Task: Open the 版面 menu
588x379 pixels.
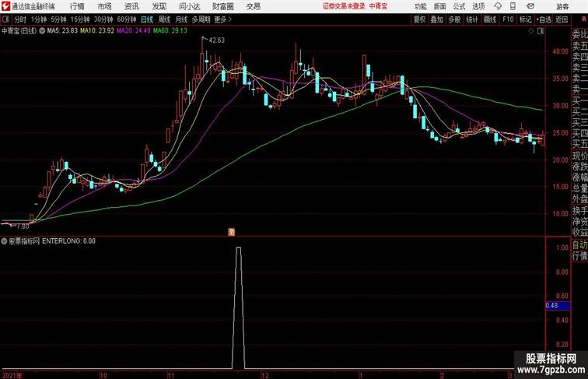Action: click(x=440, y=6)
